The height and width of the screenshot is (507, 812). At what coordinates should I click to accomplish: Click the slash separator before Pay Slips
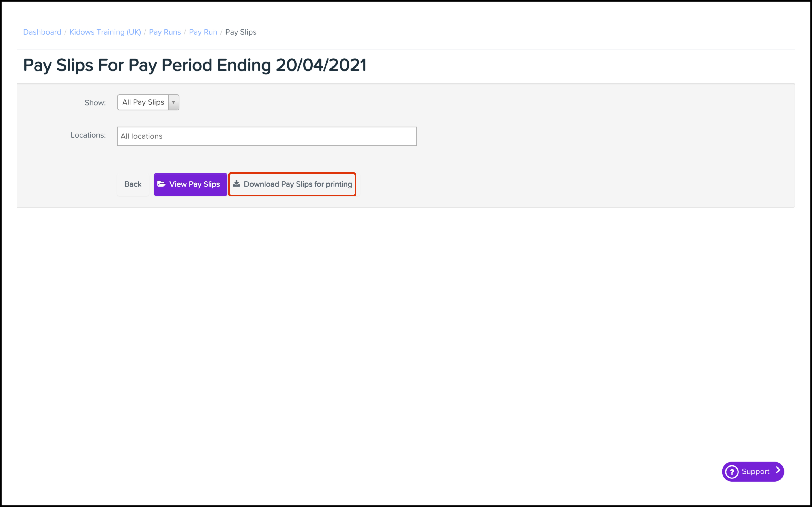[x=221, y=32]
